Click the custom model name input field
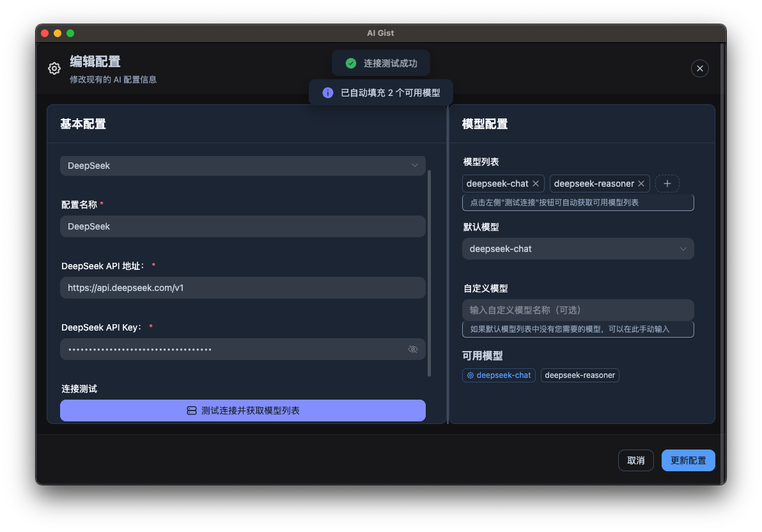Screen dimensions: 762x532 (578, 310)
